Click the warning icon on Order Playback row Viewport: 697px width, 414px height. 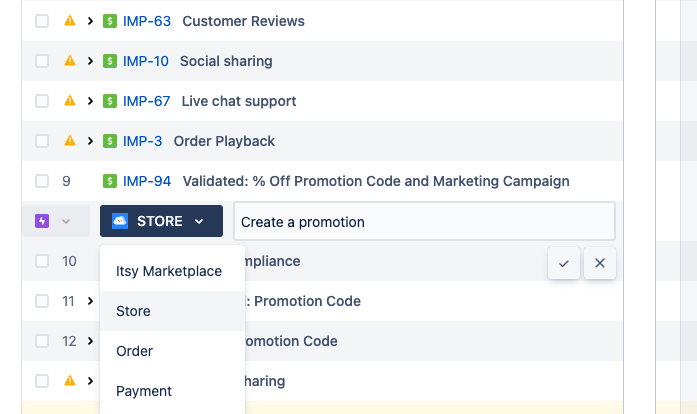pyautogui.click(x=70, y=141)
